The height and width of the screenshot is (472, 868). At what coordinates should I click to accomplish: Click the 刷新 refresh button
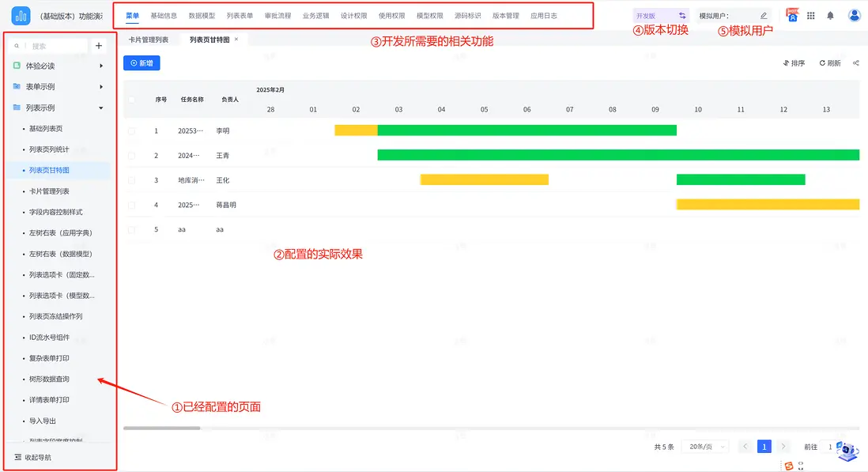tap(830, 63)
